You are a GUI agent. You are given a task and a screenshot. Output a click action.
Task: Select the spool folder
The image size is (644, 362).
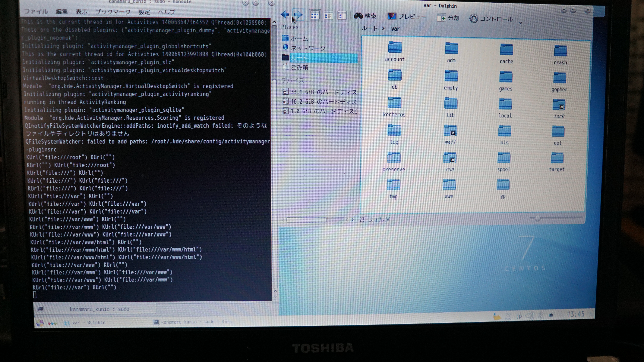coord(504,162)
